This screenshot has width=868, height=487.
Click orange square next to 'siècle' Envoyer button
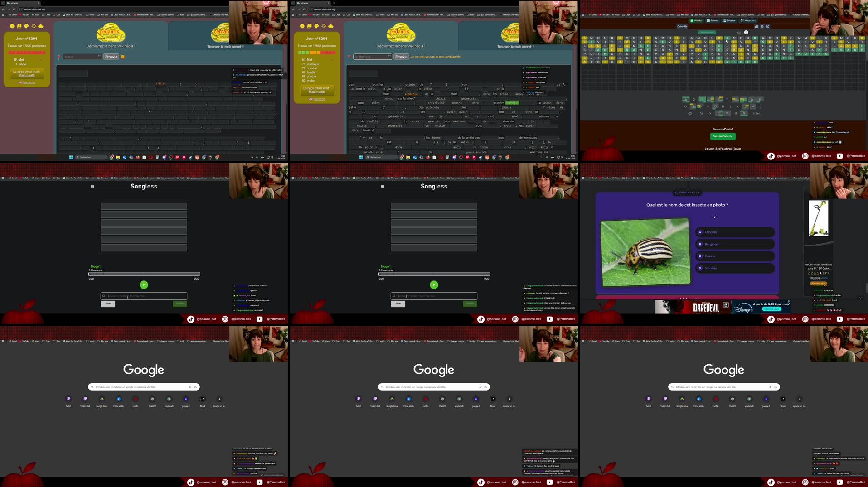(123, 57)
